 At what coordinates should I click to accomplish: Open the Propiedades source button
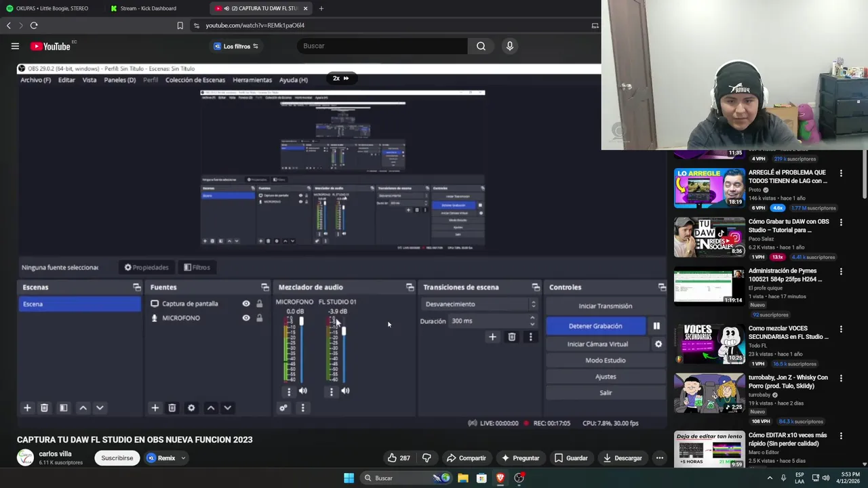click(146, 267)
